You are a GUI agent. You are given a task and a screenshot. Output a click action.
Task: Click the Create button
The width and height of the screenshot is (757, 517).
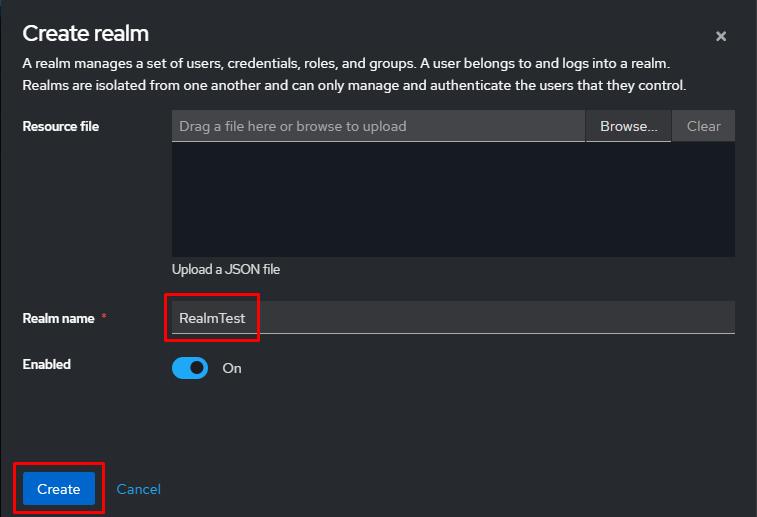[59, 489]
